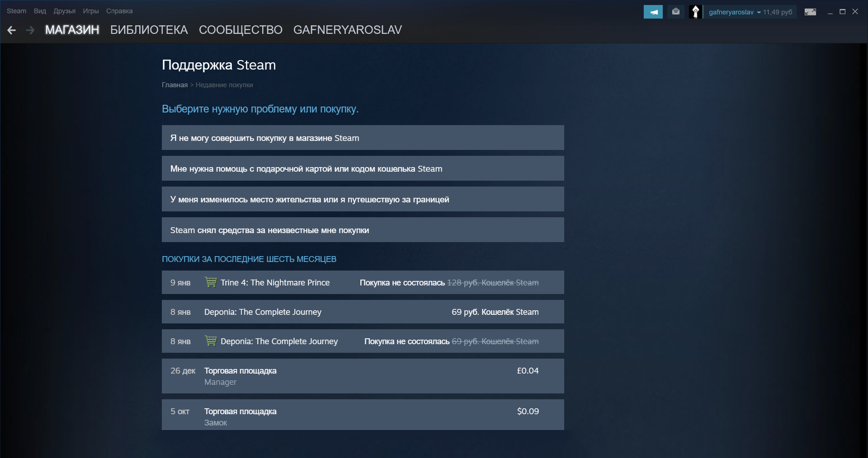Switch to Big Picture mode icon
Viewport: 868px width, 458px height.
(x=810, y=12)
